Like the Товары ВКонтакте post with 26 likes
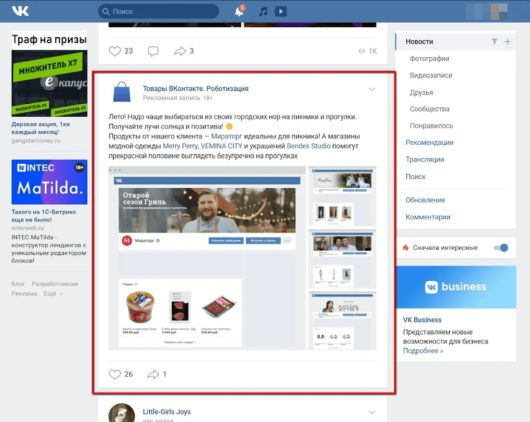This screenshot has width=530, height=422. pos(115,374)
